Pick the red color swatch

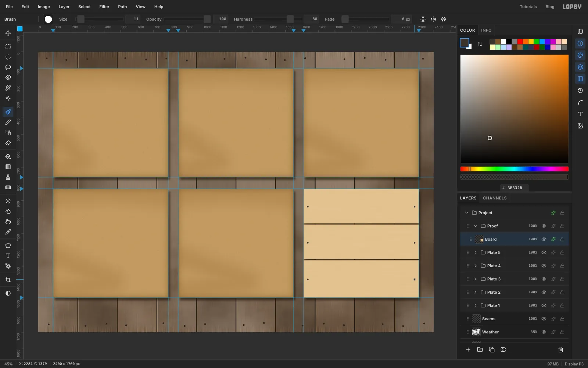(520, 42)
